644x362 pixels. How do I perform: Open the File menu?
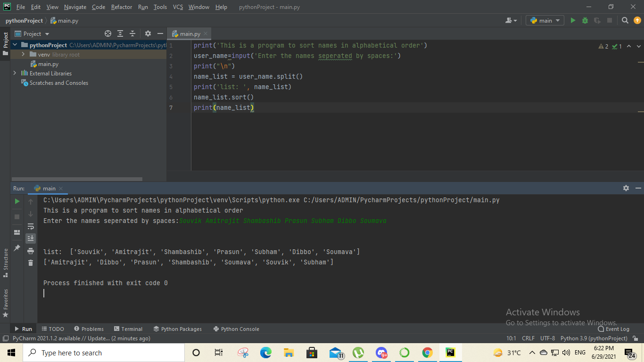click(21, 7)
